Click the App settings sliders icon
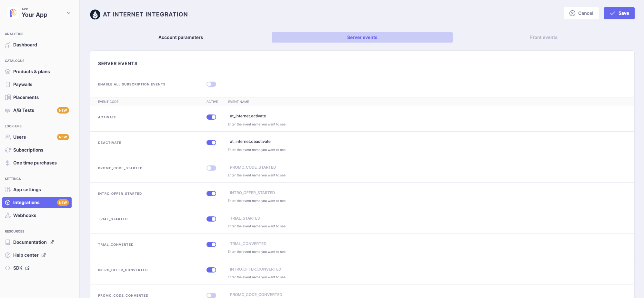This screenshot has width=644, height=298. pos(8,190)
